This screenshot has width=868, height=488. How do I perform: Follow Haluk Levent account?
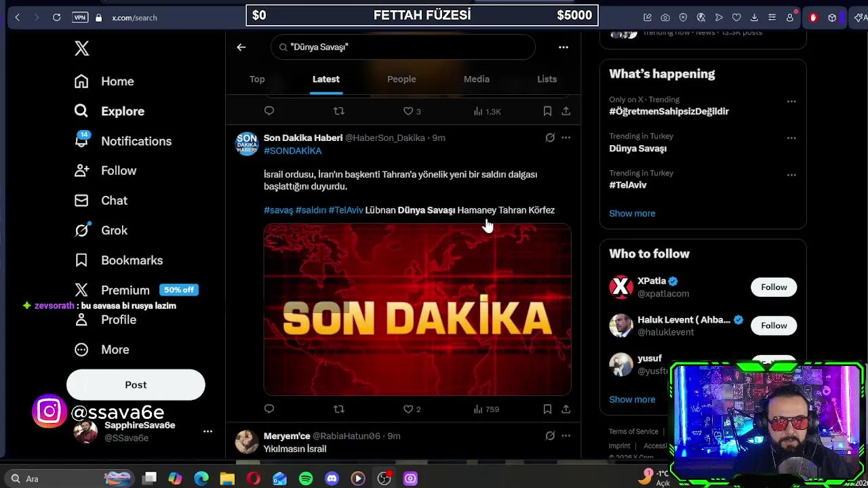pyautogui.click(x=774, y=326)
